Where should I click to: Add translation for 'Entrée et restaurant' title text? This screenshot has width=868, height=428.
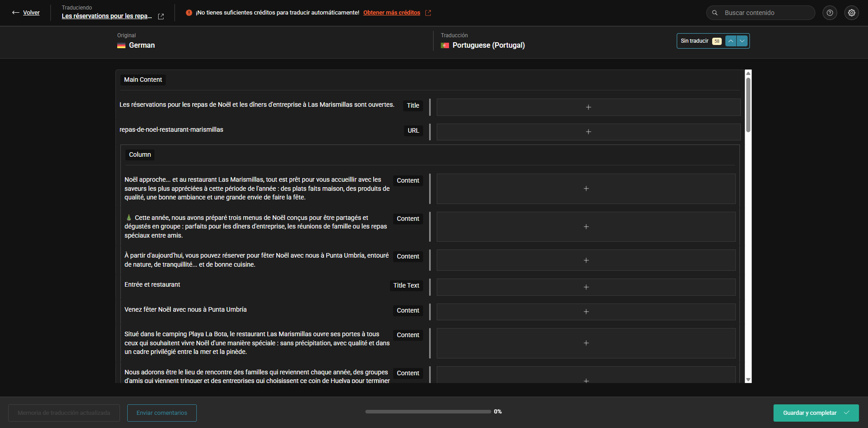tap(586, 287)
